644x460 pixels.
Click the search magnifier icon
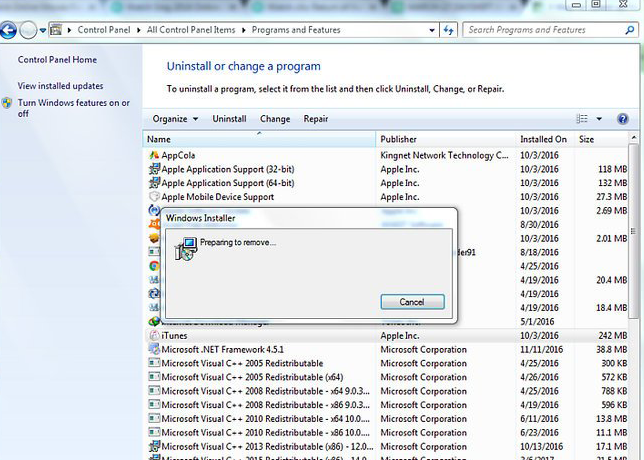(630, 30)
